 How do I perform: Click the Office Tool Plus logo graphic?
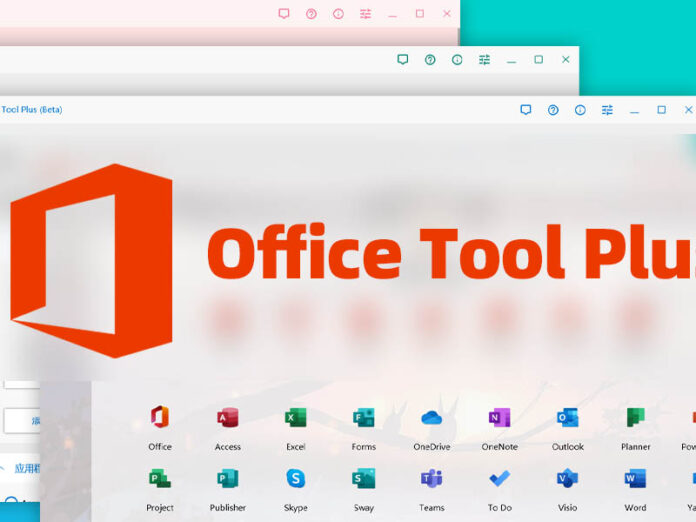click(x=91, y=261)
